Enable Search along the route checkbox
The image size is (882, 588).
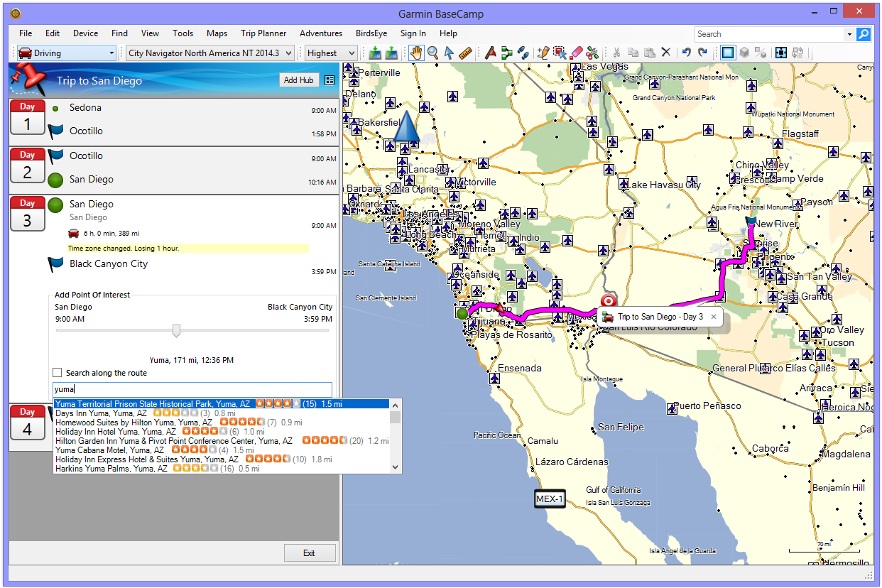coord(58,373)
